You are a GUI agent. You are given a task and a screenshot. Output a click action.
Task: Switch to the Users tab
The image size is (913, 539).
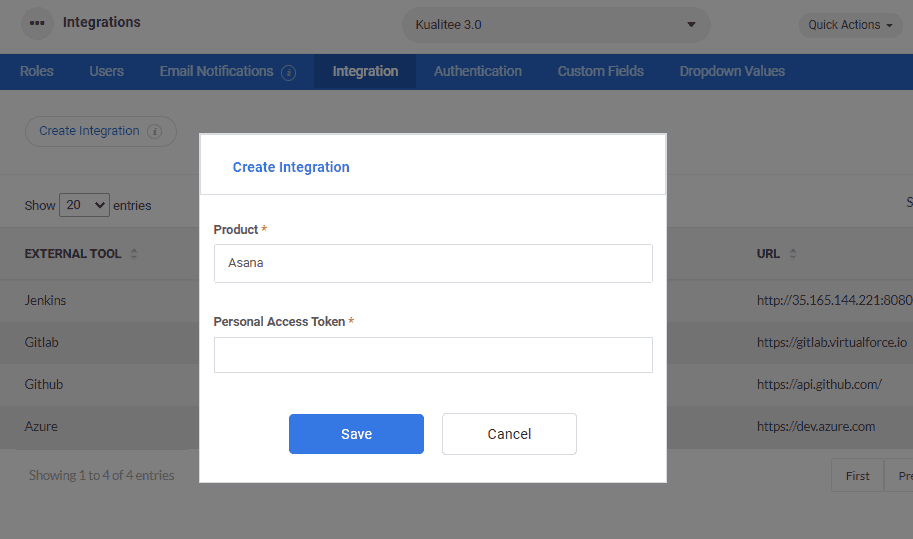pyautogui.click(x=107, y=72)
